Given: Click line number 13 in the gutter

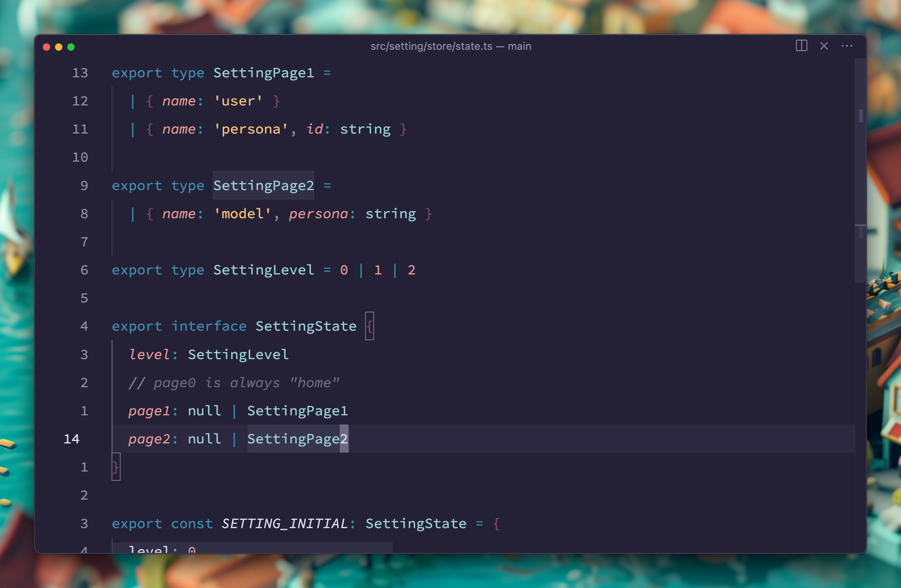Looking at the screenshot, I should tap(80, 73).
